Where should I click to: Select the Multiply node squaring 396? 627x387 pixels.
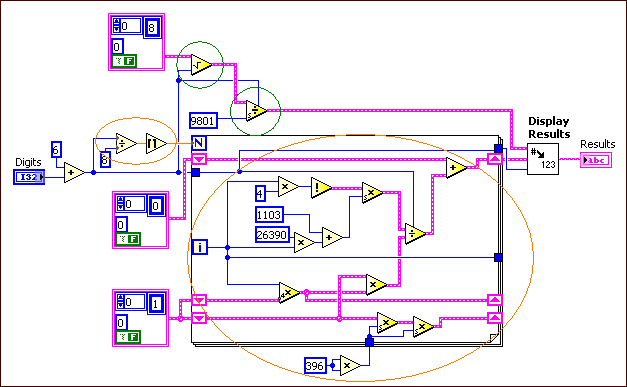tap(350, 365)
